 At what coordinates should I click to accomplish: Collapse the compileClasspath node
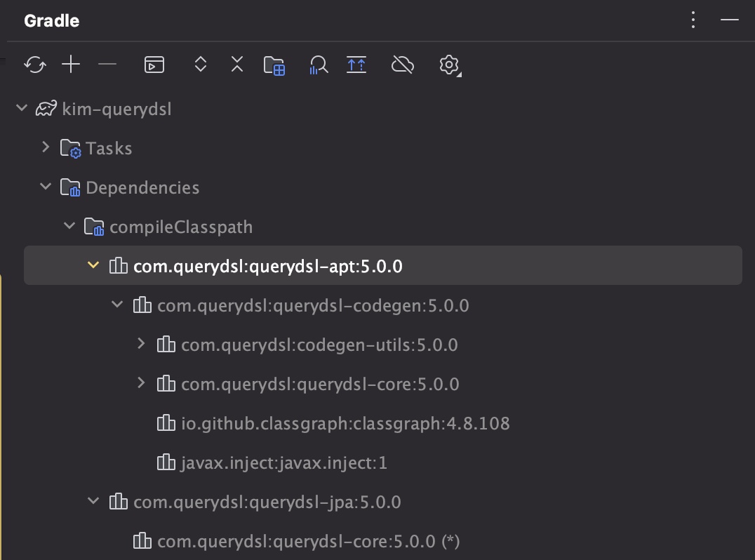point(69,226)
